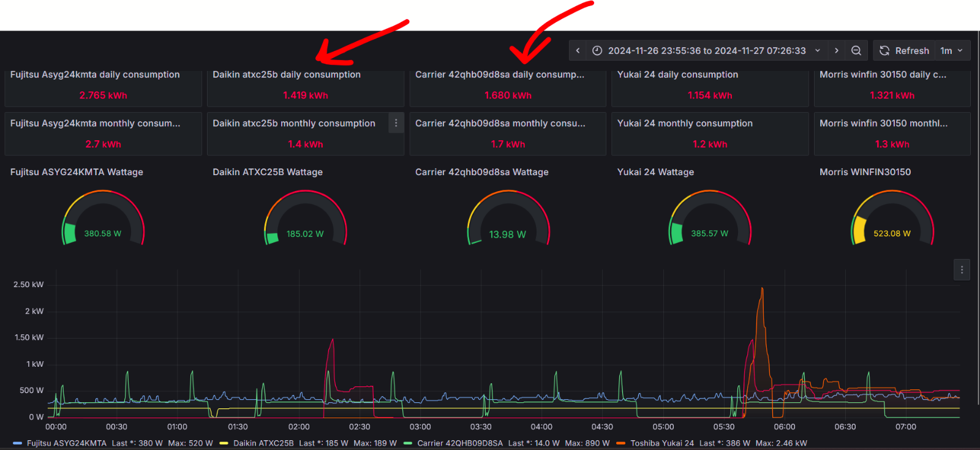Click Fujitsu Asyg24kmta monthly consumption title
Image resolution: width=980 pixels, height=450 pixels.
(x=95, y=124)
